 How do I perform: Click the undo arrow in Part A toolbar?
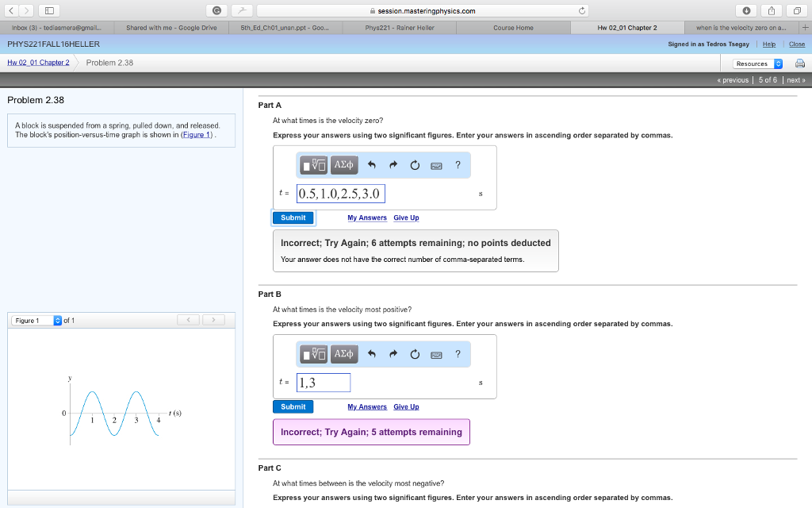[371, 165]
